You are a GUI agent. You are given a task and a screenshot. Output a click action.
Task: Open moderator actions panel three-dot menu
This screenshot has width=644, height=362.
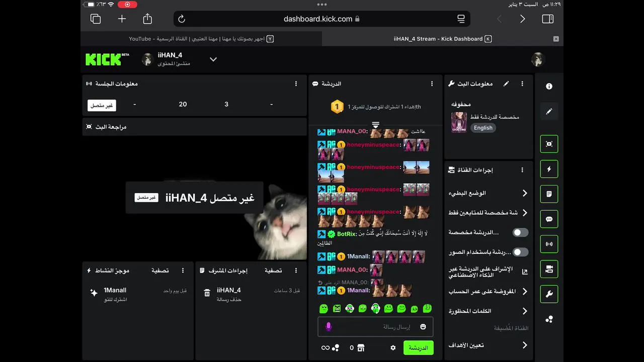click(x=296, y=270)
